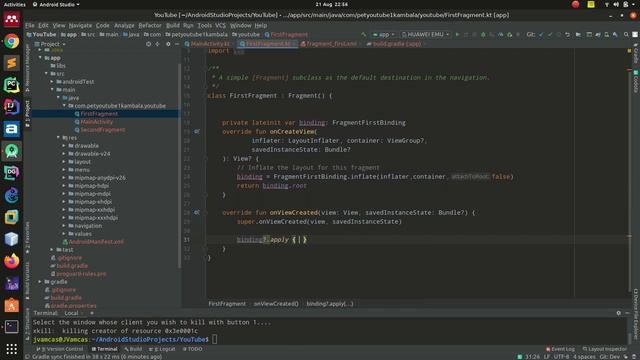Run the app with green play button

457,35
